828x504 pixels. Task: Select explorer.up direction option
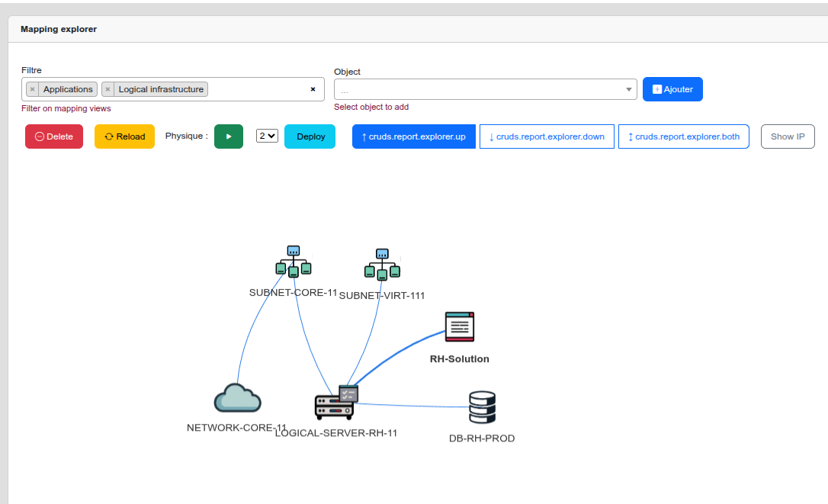click(413, 136)
